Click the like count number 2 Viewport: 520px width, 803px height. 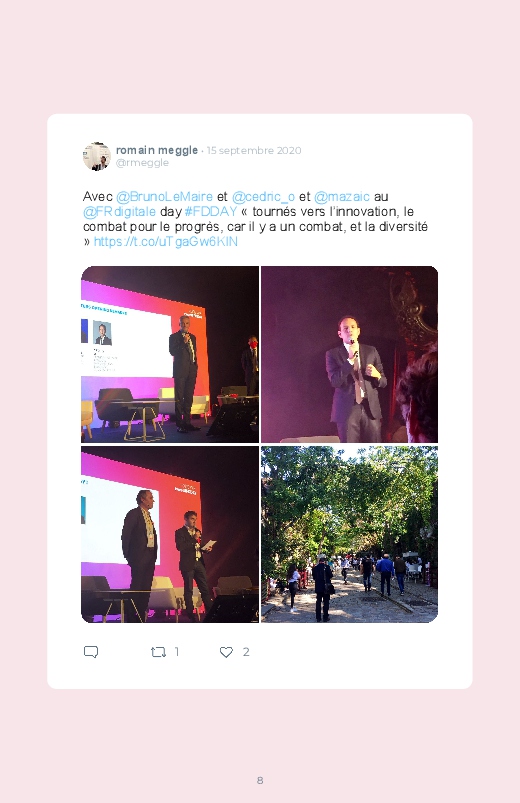[246, 652]
